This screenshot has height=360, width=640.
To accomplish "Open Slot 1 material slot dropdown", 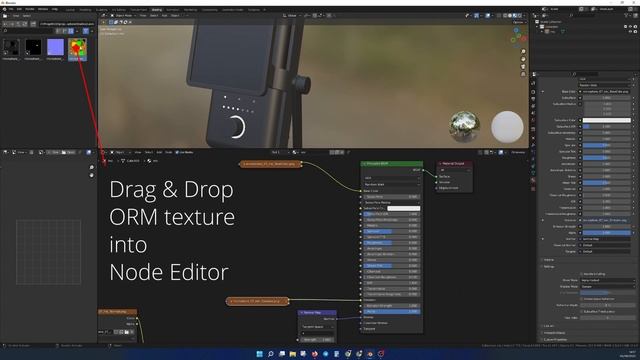I will [280, 152].
